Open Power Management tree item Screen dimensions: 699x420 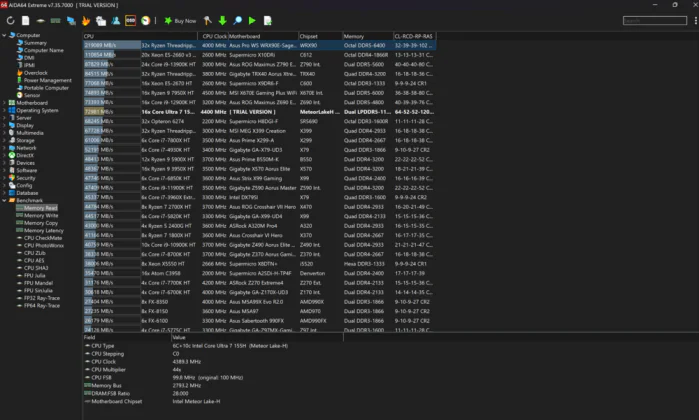pos(48,81)
